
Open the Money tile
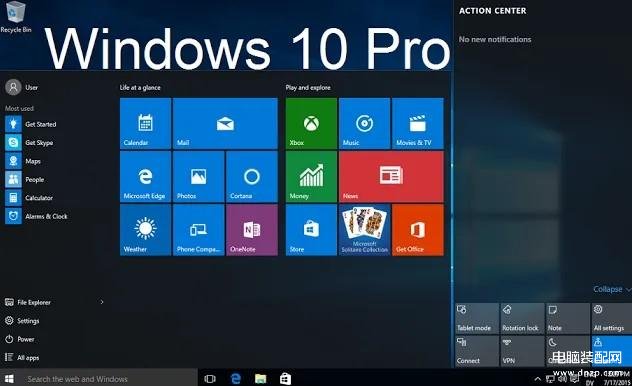(311, 176)
